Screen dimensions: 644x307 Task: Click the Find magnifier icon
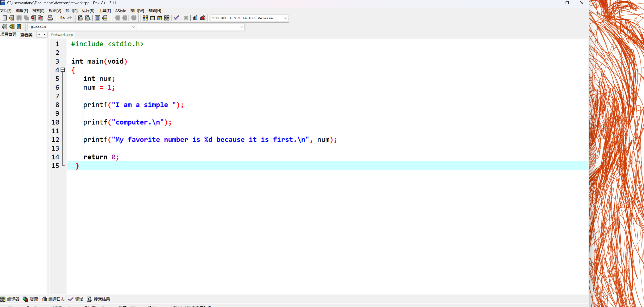point(80,18)
